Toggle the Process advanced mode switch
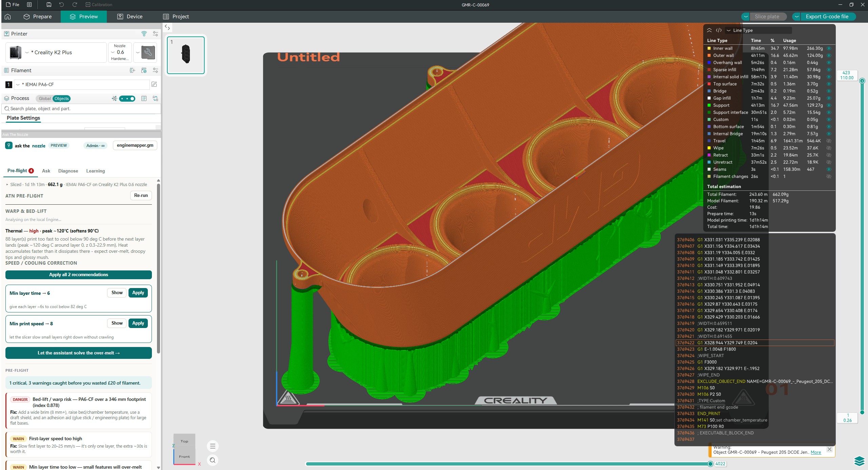 click(127, 99)
